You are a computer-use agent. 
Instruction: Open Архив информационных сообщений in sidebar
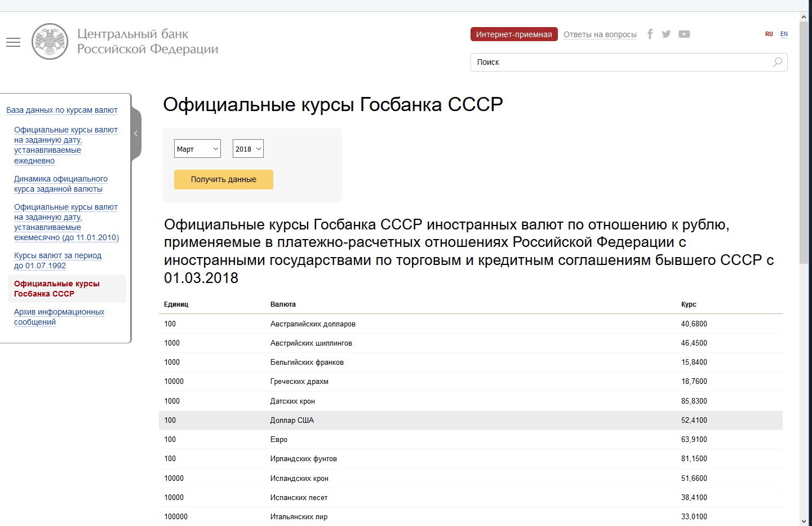(59, 317)
